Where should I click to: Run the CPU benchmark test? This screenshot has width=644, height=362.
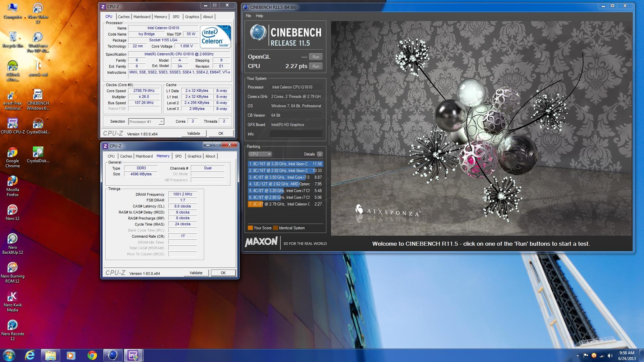point(316,66)
